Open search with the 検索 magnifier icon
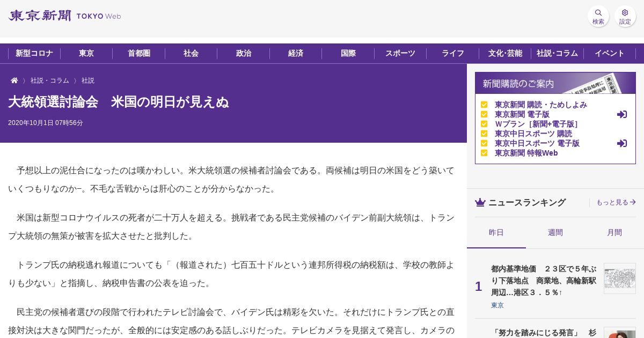The width and height of the screenshot is (644, 338). tap(598, 16)
